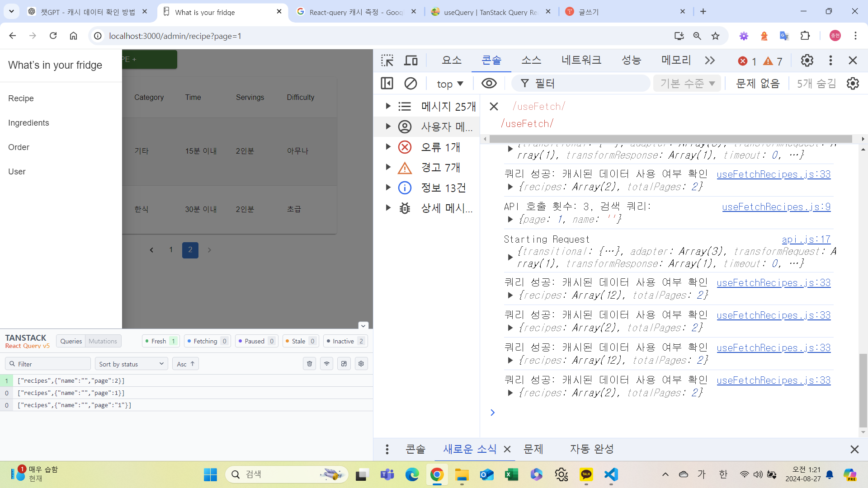Viewport: 868px width, 488px height.
Task: Open the 'top' JavaScript context dropdown
Action: point(450,84)
